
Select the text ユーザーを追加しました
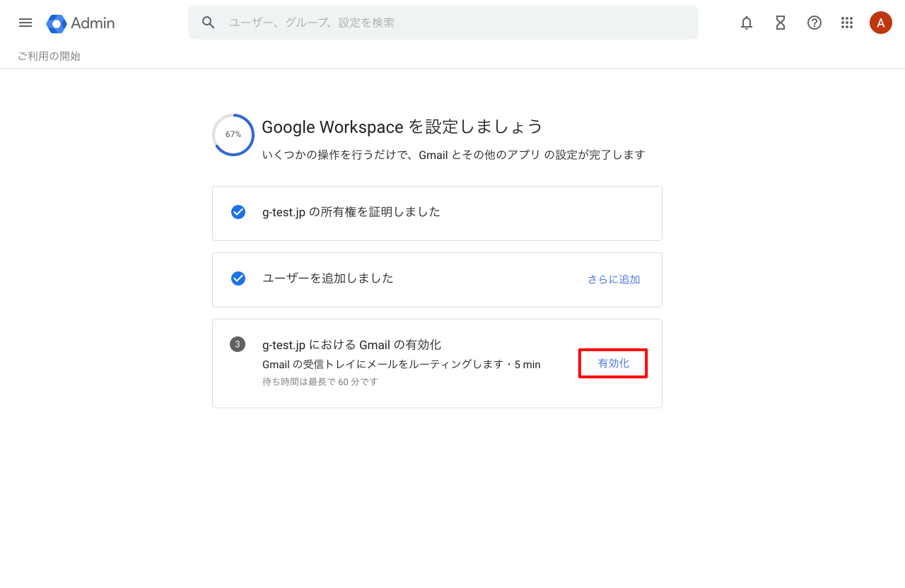pyautogui.click(x=328, y=278)
